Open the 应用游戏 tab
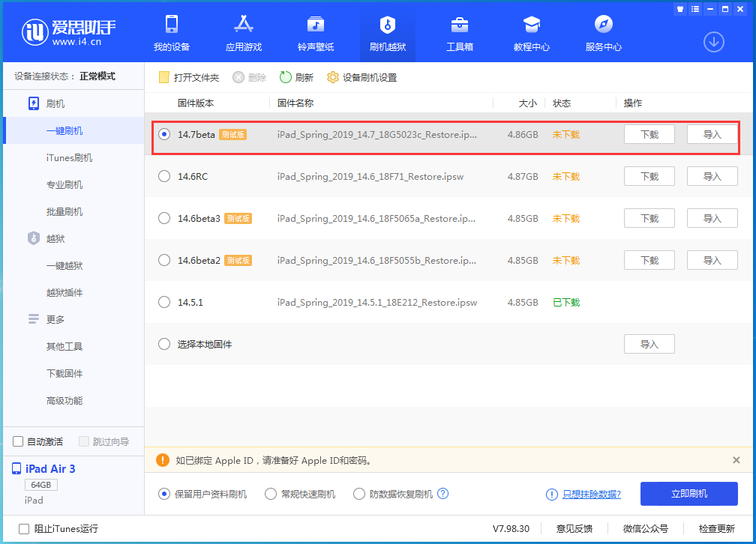756x544 pixels. point(244,33)
